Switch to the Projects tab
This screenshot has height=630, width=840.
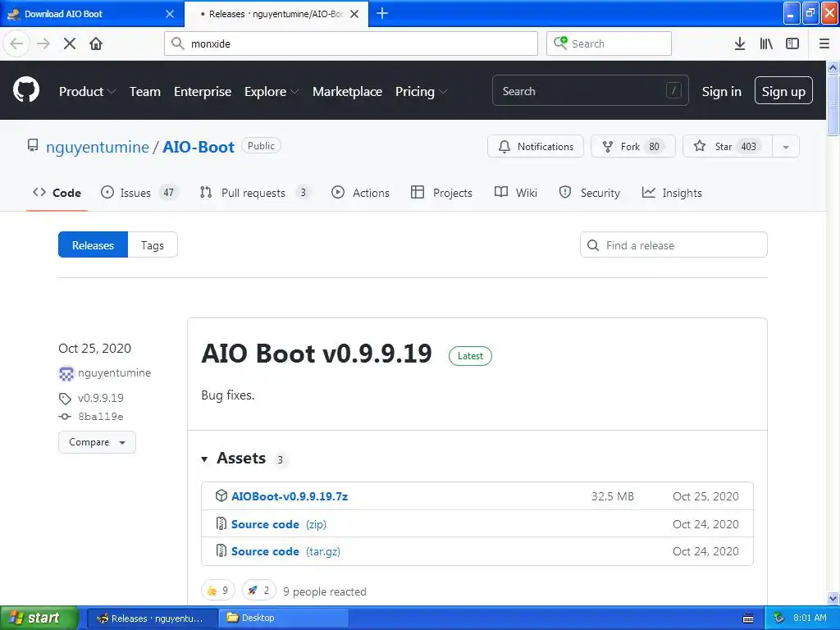tap(441, 193)
